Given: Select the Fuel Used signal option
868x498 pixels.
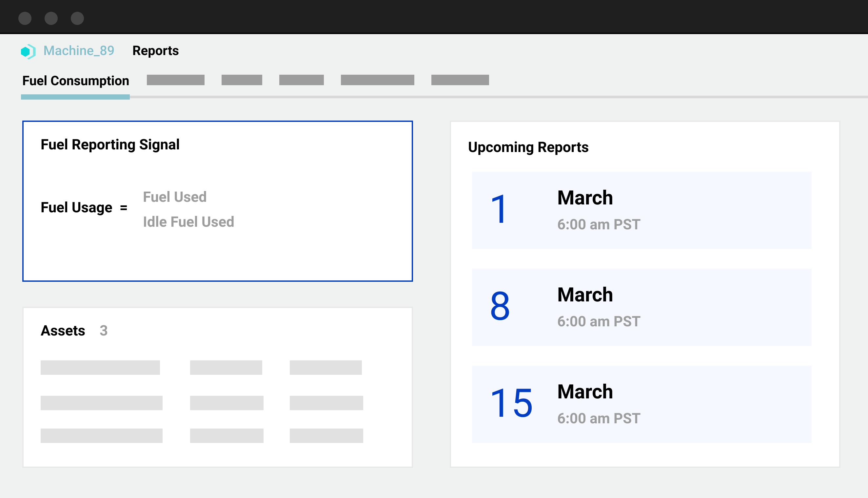Looking at the screenshot, I should point(175,197).
